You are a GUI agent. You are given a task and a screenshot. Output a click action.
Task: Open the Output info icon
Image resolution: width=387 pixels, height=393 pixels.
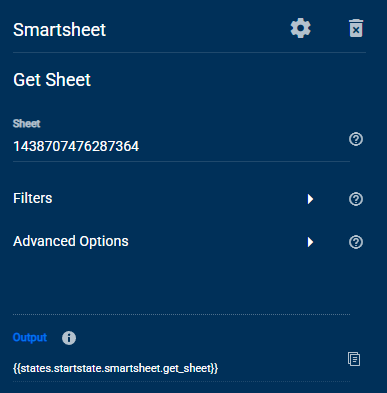[x=69, y=338]
